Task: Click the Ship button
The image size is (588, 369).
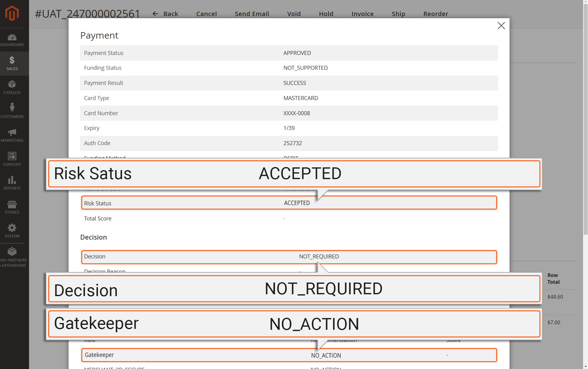Action: pos(398,14)
